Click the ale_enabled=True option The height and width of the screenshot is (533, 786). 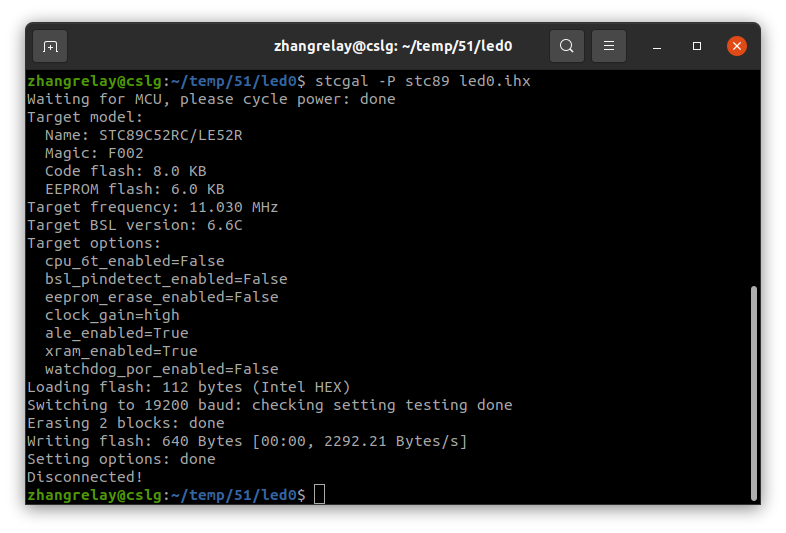point(117,334)
